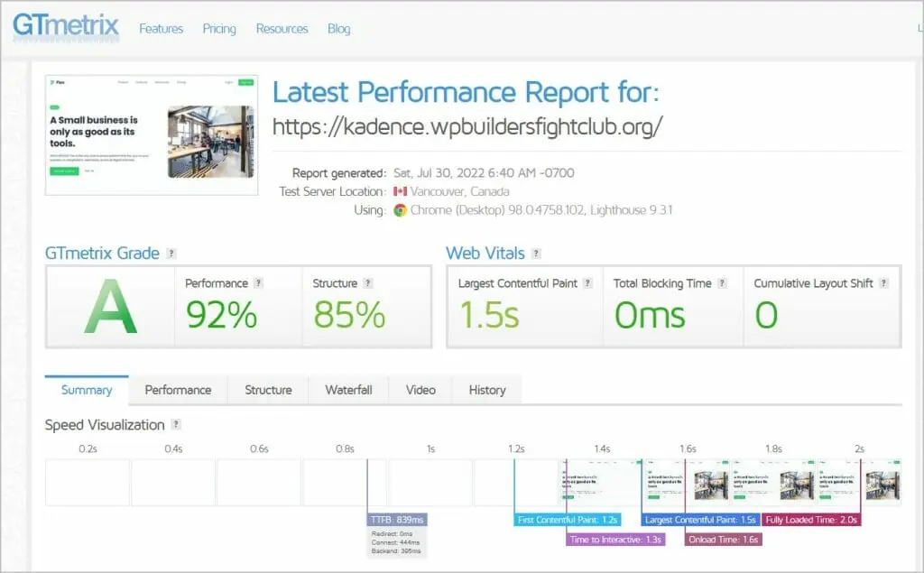Click help icon beside Web Vitals

pyautogui.click(x=536, y=254)
